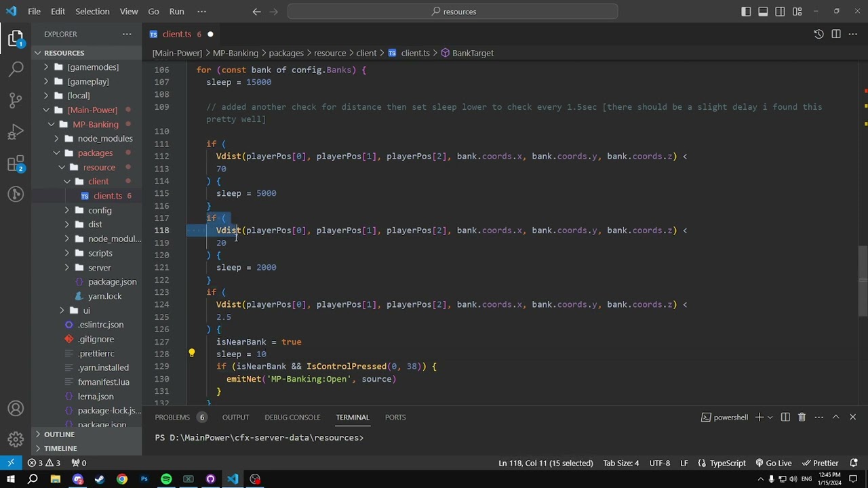Open Customize Layout icon
This screenshot has width=868, height=488.
pos(797,12)
